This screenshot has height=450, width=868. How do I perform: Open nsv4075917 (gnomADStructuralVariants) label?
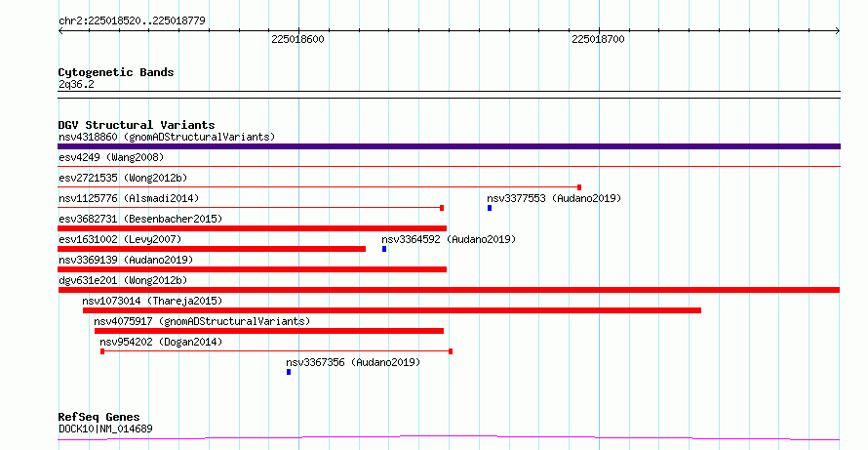point(202,321)
